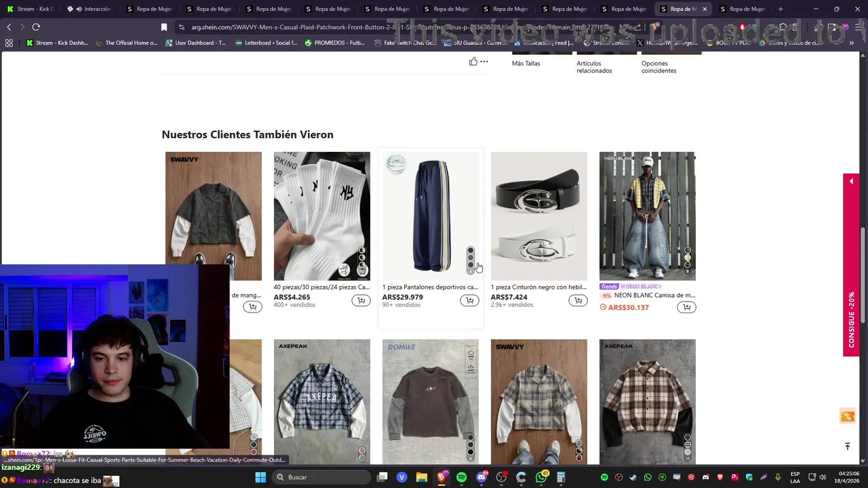Screen dimensions: 868x488
Task: Open the Fake Twitch Chat Ge... bookmark
Action: click(x=405, y=43)
